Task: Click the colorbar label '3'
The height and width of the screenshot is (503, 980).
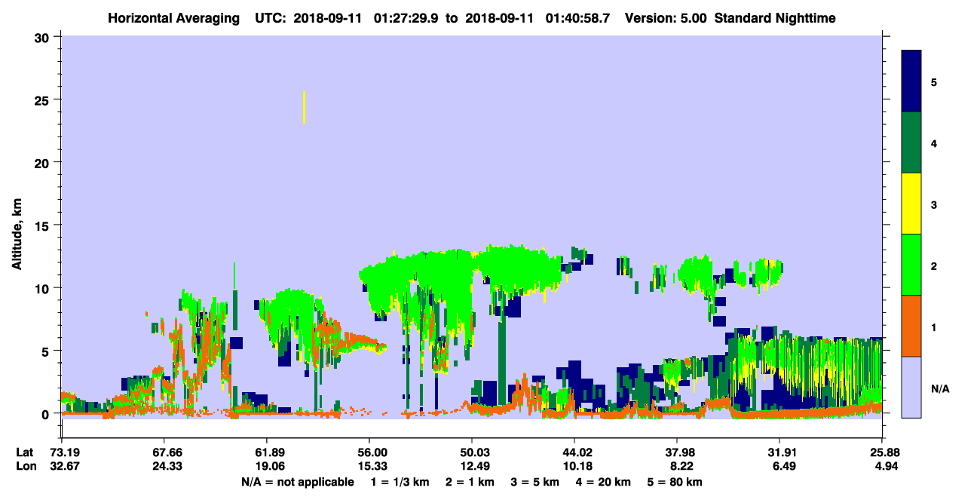Action: [x=934, y=204]
